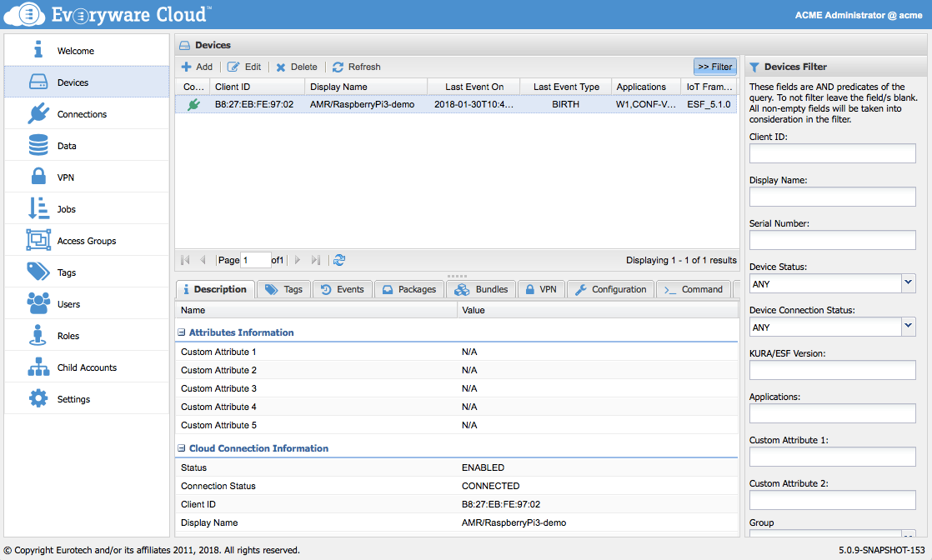Switch to the Events tab
The image size is (932, 560).
click(343, 289)
